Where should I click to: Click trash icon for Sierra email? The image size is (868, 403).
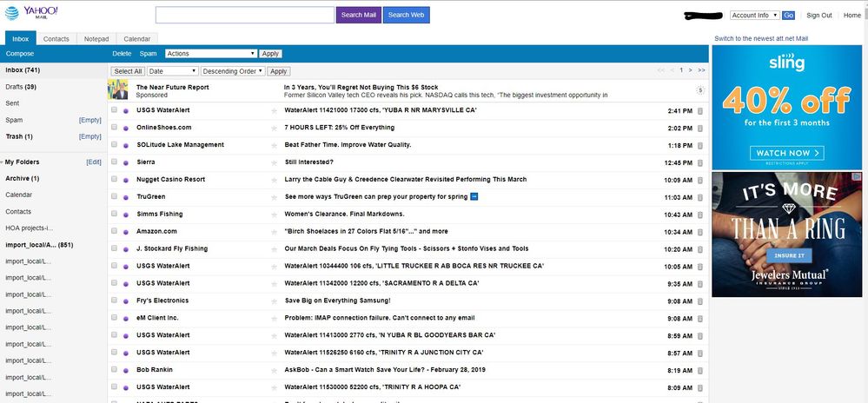click(700, 162)
